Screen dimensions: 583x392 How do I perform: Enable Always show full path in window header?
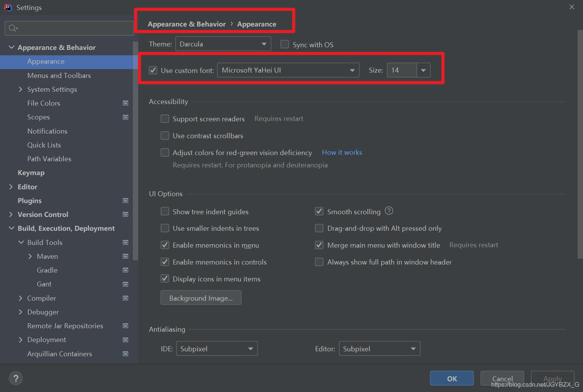[319, 262]
